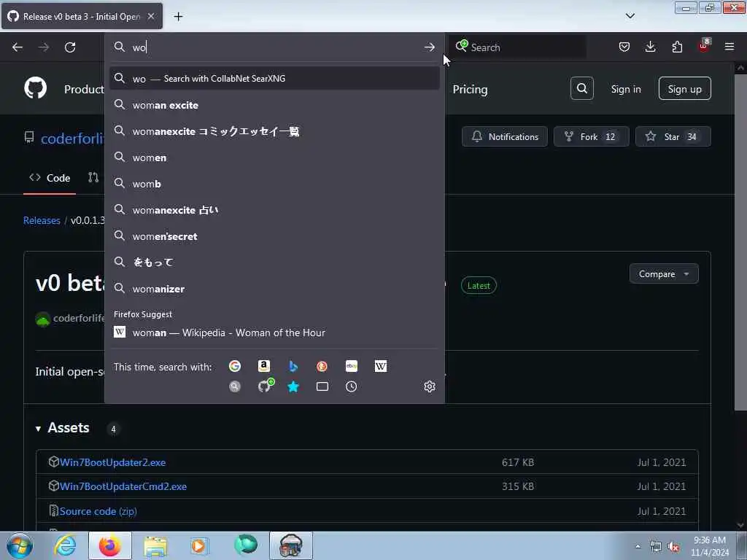This screenshot has width=747, height=560.
Task: Download Win7BootUpdater2.exe
Action: pos(112,462)
